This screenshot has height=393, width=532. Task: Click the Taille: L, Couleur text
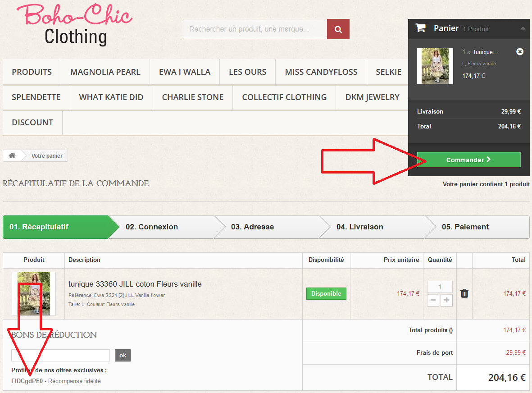[x=101, y=304]
